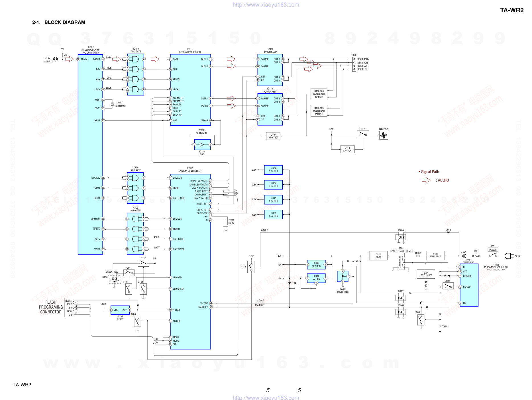Click the 'MAIN OFF' line label
532x400 pixels.
pyautogui.click(x=260, y=305)
